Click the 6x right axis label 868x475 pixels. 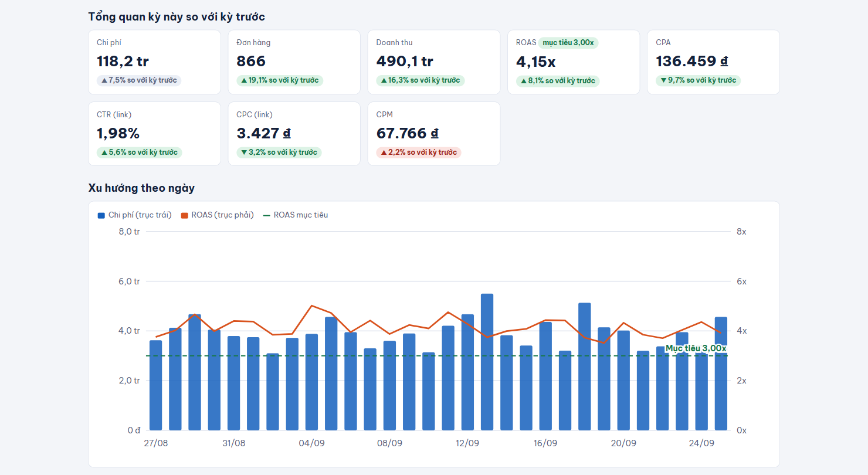(x=742, y=281)
